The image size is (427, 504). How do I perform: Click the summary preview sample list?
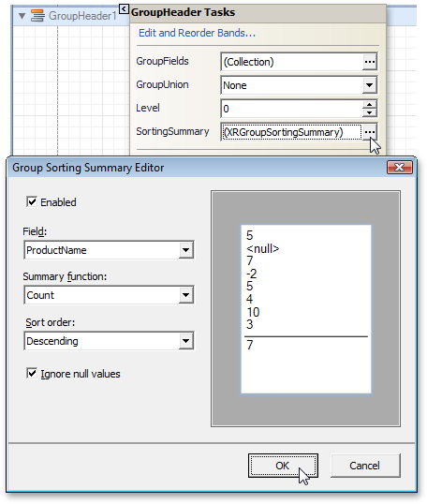tap(306, 309)
